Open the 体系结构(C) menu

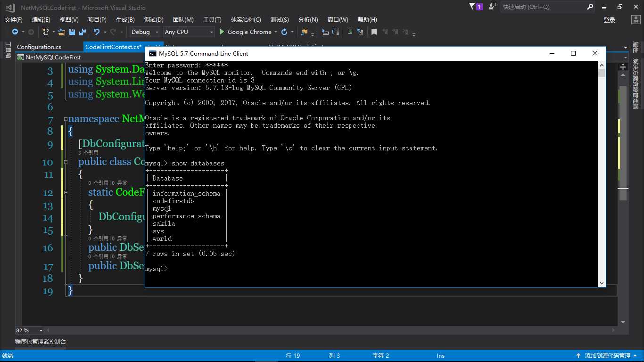point(246,19)
